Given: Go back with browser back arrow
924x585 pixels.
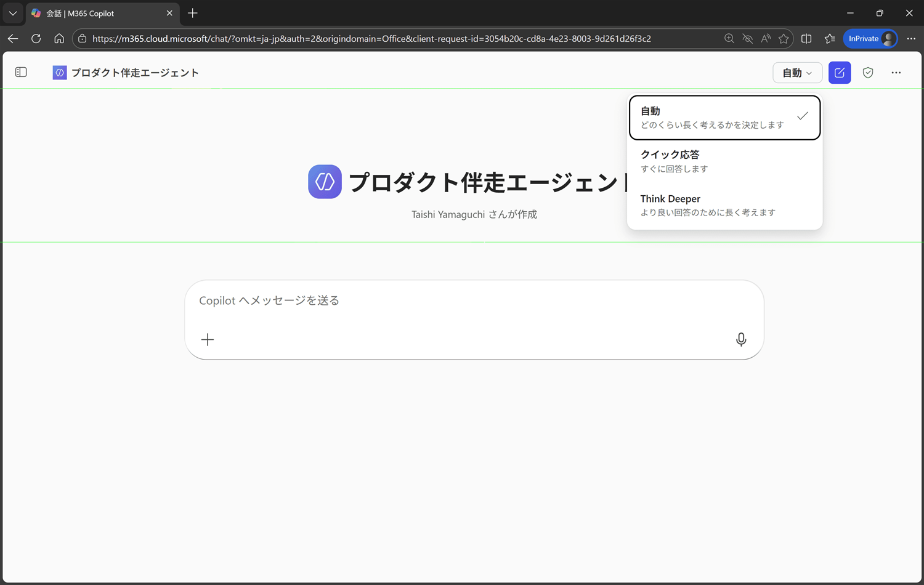Looking at the screenshot, I should click(13, 38).
